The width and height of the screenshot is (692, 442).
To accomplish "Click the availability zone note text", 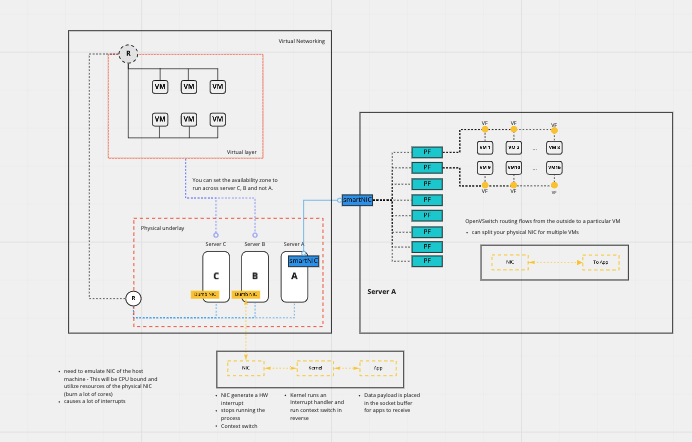I will (x=231, y=184).
